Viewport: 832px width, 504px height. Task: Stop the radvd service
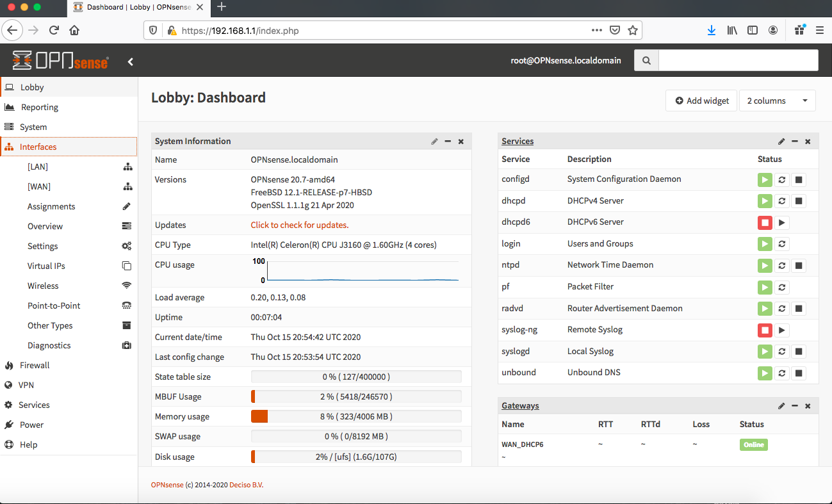pyautogui.click(x=799, y=309)
